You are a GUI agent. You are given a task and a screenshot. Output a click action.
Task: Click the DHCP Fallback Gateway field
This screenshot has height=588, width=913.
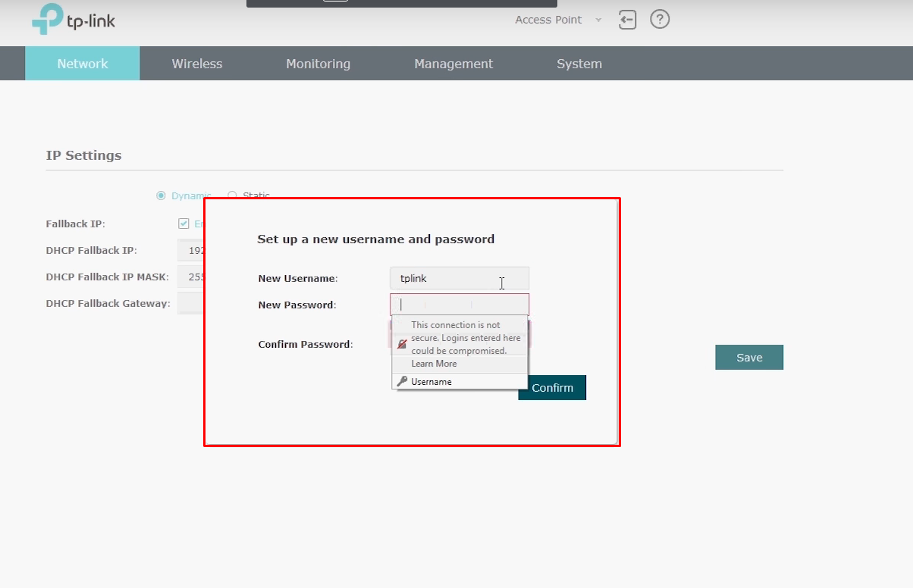(190, 303)
